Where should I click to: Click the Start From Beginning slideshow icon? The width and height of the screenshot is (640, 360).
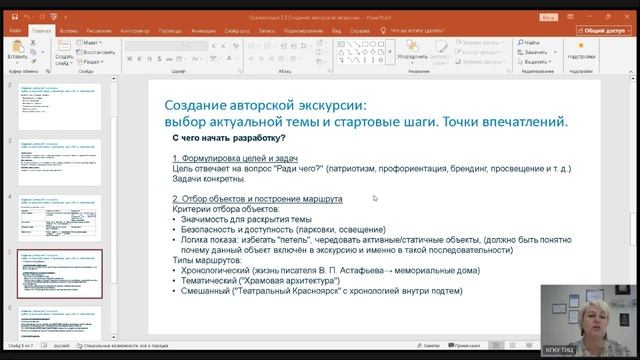[53, 17]
